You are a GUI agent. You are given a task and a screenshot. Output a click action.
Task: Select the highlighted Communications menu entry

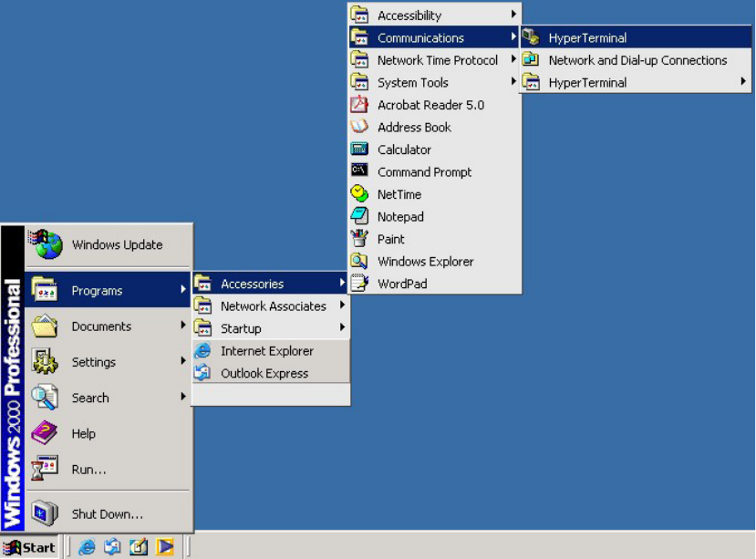[x=434, y=37]
